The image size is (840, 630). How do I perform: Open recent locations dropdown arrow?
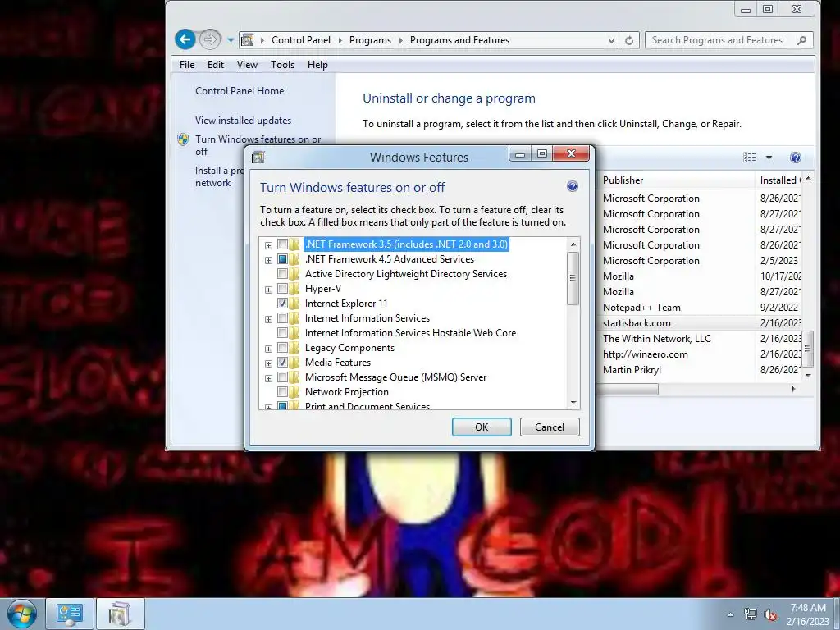[x=231, y=39]
